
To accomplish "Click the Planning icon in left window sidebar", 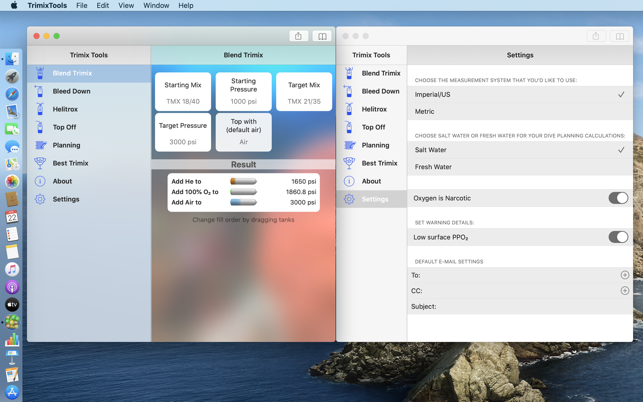I will pos(40,145).
